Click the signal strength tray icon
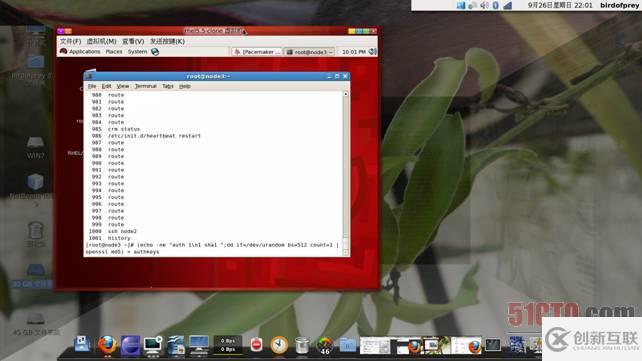642x361 pixels. coord(508,5)
